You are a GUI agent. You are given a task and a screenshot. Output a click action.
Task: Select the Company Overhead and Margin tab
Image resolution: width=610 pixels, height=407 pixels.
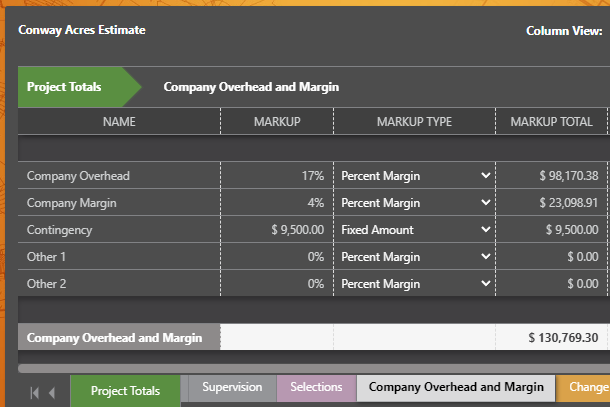(456, 387)
